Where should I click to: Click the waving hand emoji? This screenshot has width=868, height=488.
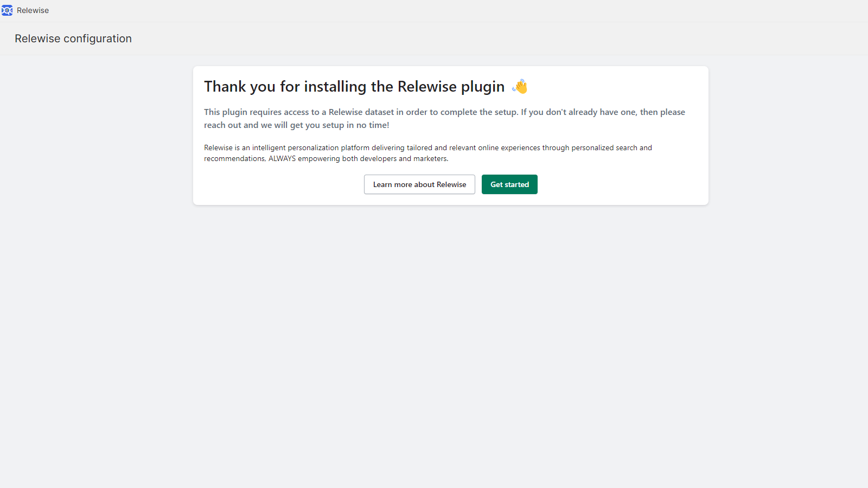[520, 87]
